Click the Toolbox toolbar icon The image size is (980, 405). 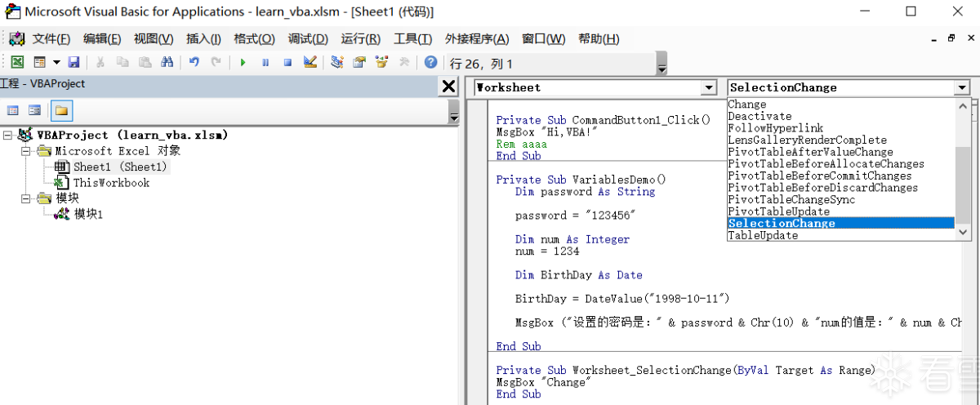tap(403, 63)
